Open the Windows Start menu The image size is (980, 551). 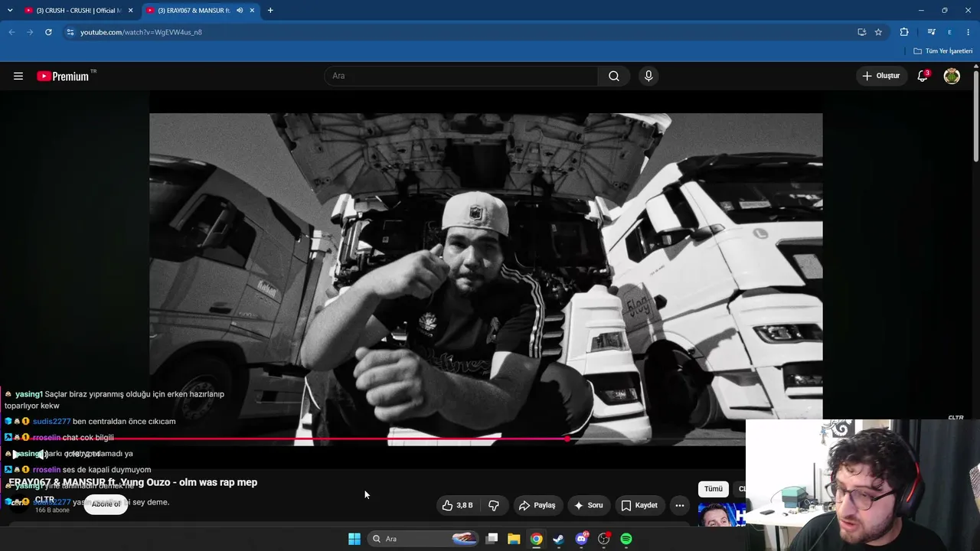pyautogui.click(x=354, y=539)
